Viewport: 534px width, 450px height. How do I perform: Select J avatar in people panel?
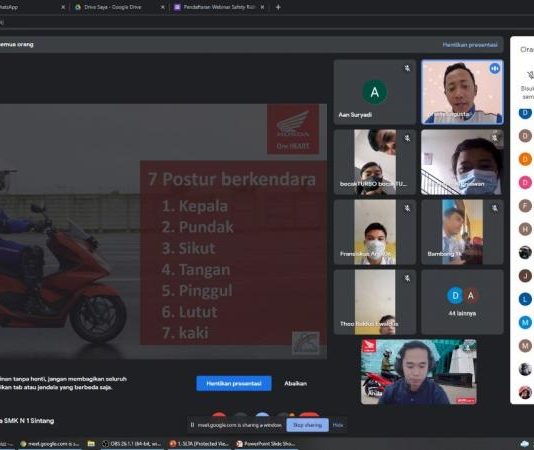pyautogui.click(x=525, y=276)
